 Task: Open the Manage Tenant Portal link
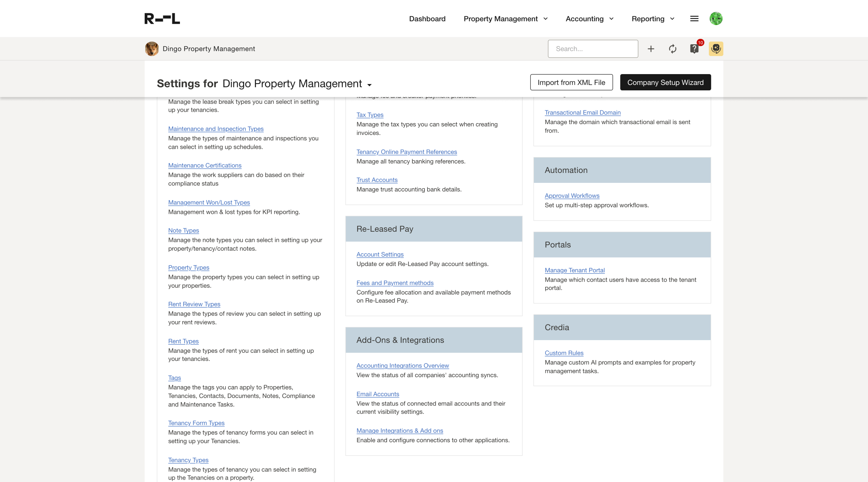pyautogui.click(x=574, y=270)
